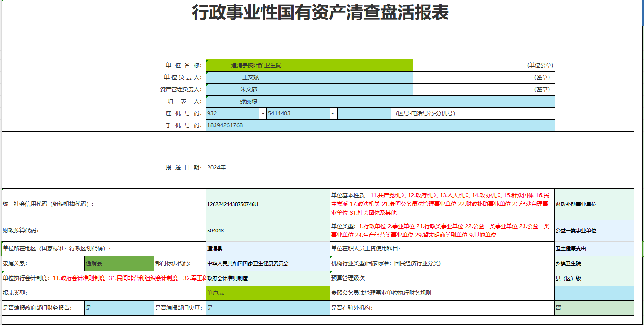Screen dimensions: 644x325
Task: Click the department code cell 中华人民共和国国家卫生健康委员会
Action: pyautogui.click(x=268, y=263)
